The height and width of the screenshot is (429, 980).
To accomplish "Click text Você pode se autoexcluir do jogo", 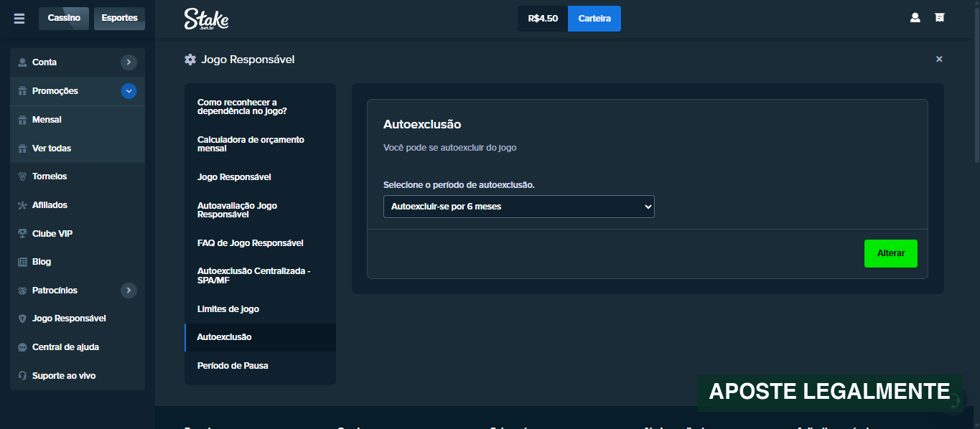I will pyautogui.click(x=450, y=148).
